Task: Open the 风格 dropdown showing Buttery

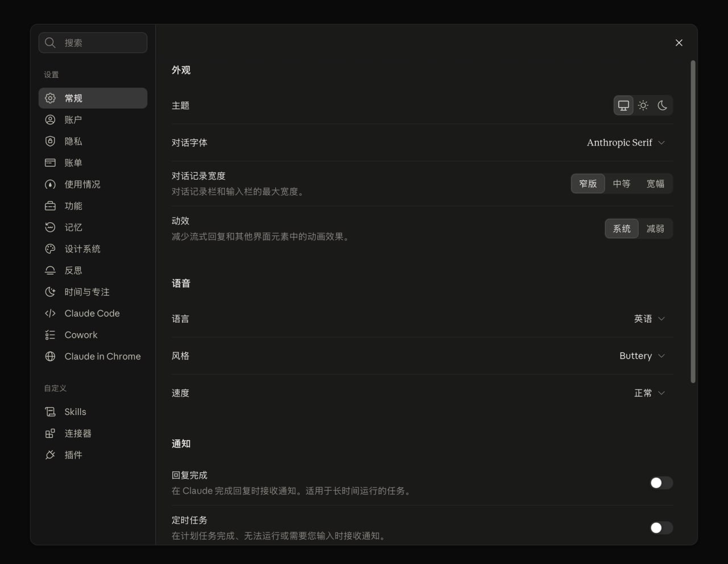Action: 642,356
